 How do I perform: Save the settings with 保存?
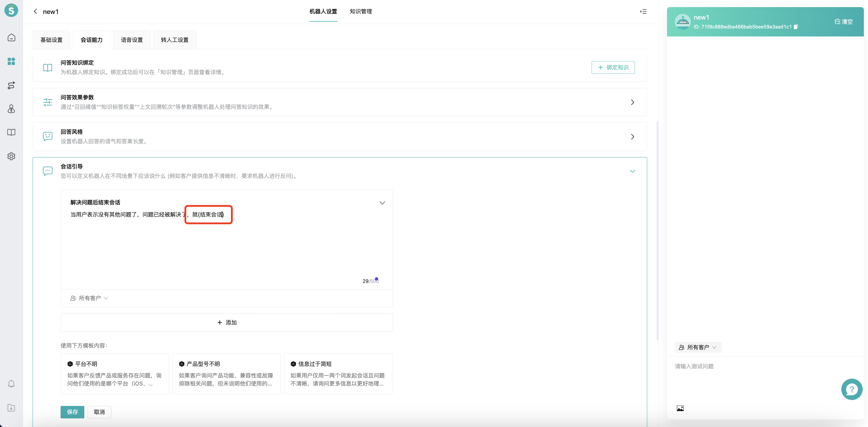(x=72, y=412)
